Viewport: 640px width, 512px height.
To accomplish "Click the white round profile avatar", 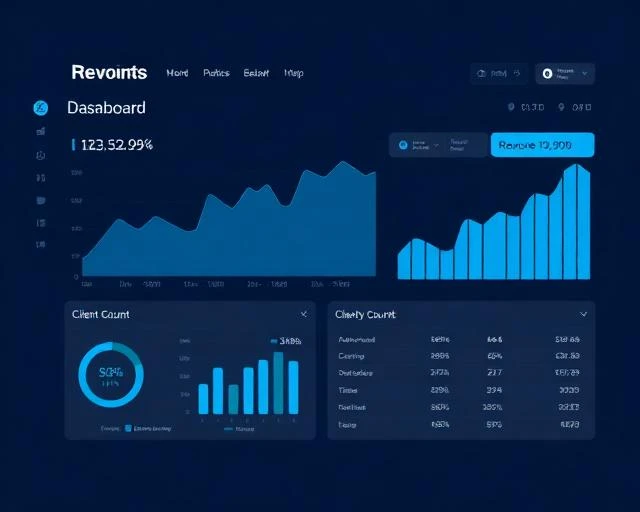I will click(x=547, y=73).
